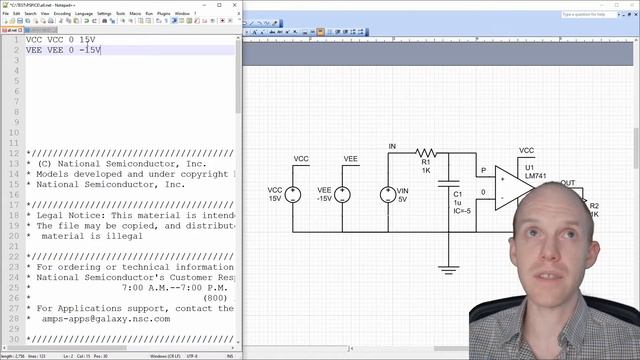
Task: Open the Encoding menu
Action: point(62,13)
